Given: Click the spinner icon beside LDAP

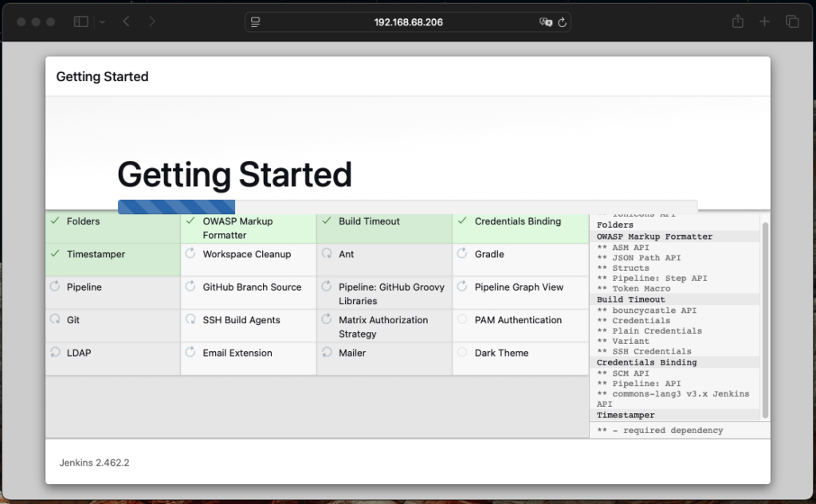Looking at the screenshot, I should tap(55, 352).
